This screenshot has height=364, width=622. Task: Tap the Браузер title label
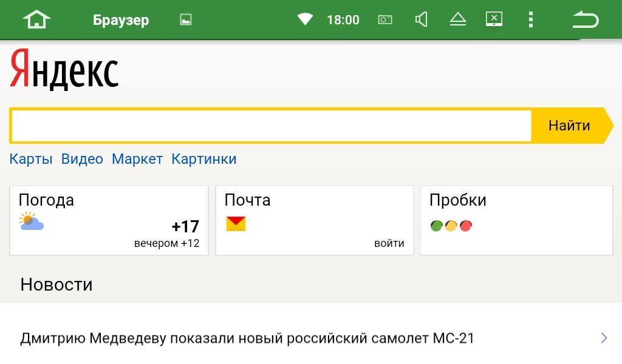(120, 19)
